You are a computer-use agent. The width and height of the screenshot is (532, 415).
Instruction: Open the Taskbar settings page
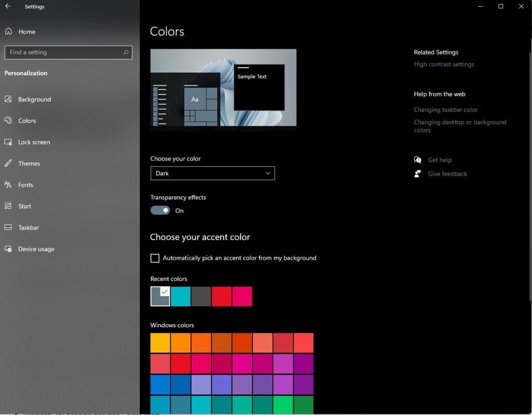coord(29,227)
